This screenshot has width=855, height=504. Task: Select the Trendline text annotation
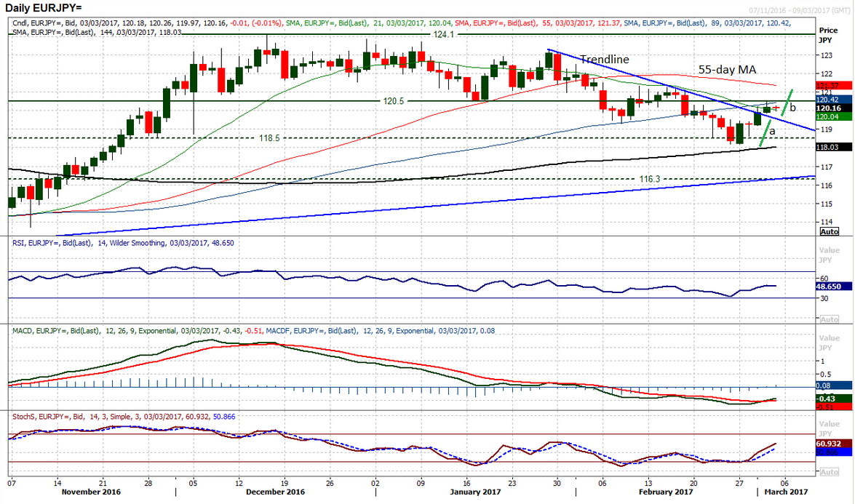605,60
